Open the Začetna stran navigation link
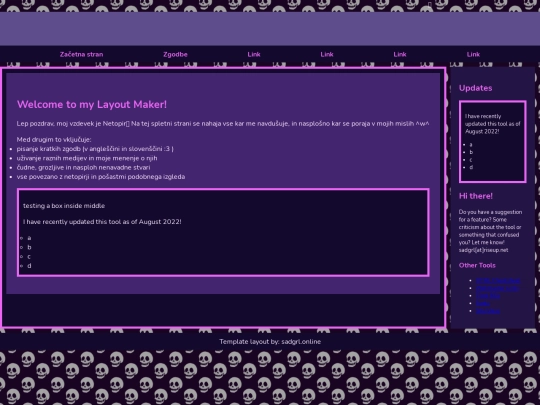 tap(81, 54)
